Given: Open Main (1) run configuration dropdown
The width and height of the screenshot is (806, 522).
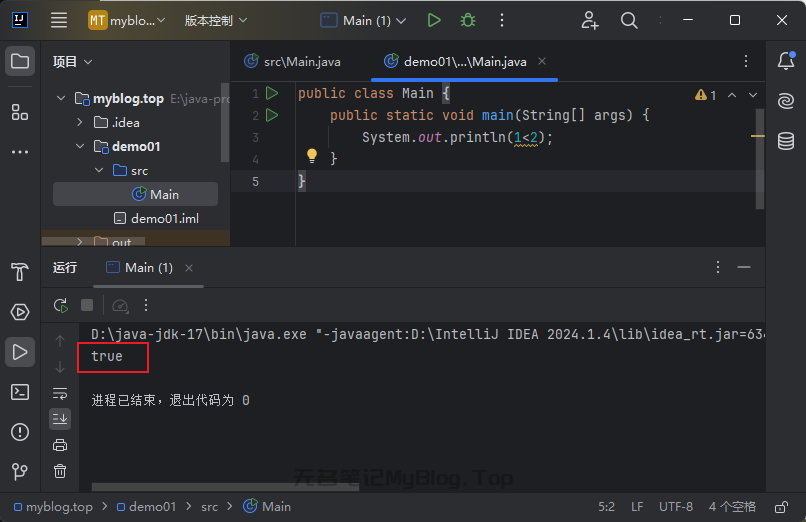Looking at the screenshot, I should tap(363, 21).
